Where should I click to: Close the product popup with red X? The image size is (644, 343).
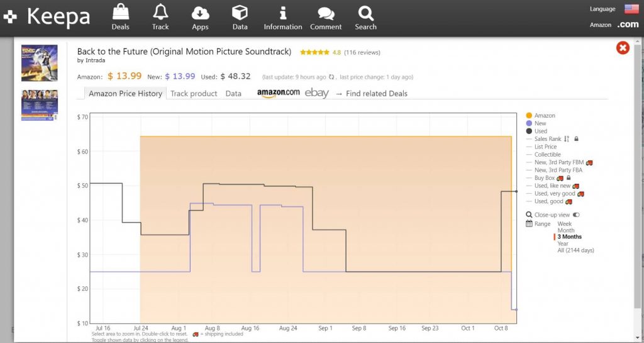point(623,48)
